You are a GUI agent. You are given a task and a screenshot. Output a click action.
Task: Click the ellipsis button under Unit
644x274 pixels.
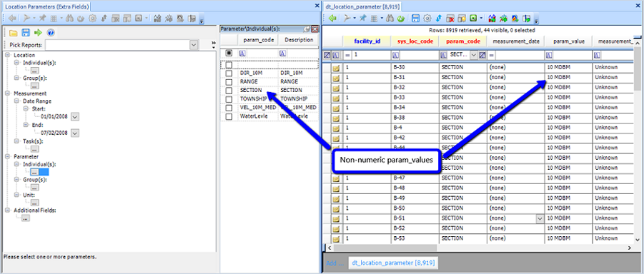point(35,202)
